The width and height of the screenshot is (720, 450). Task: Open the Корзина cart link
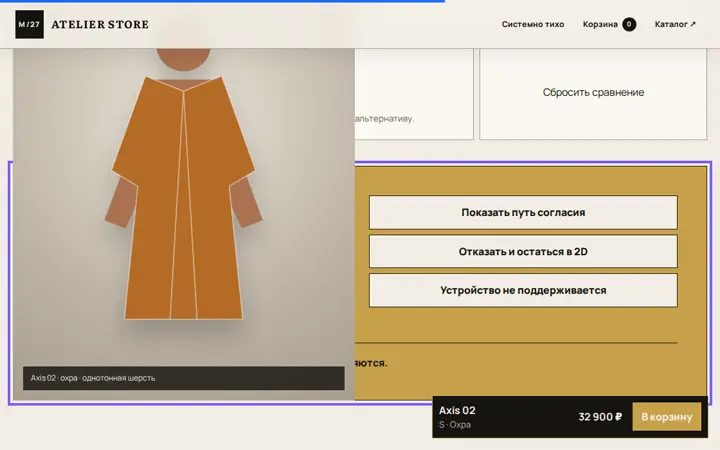609,24
